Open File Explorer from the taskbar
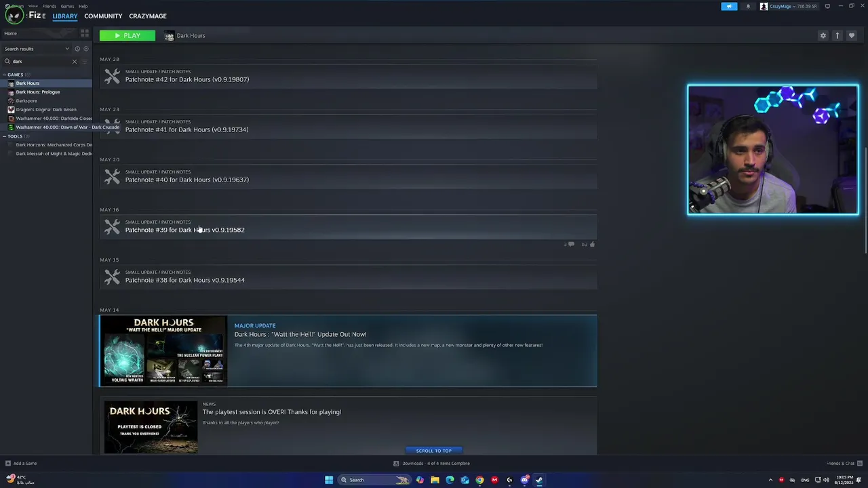The image size is (868, 488). [435, 480]
